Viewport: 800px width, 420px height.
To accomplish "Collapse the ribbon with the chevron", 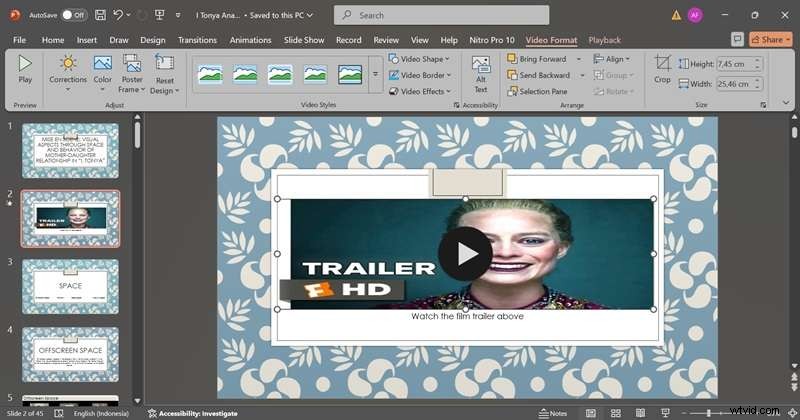I will click(x=786, y=103).
